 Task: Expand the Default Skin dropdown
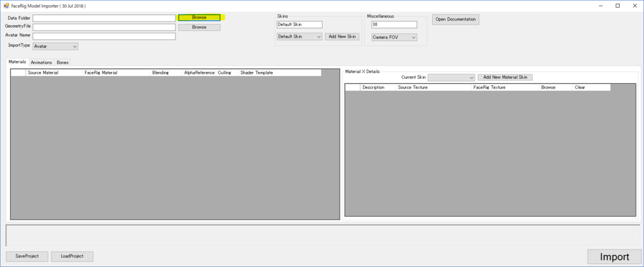click(299, 37)
